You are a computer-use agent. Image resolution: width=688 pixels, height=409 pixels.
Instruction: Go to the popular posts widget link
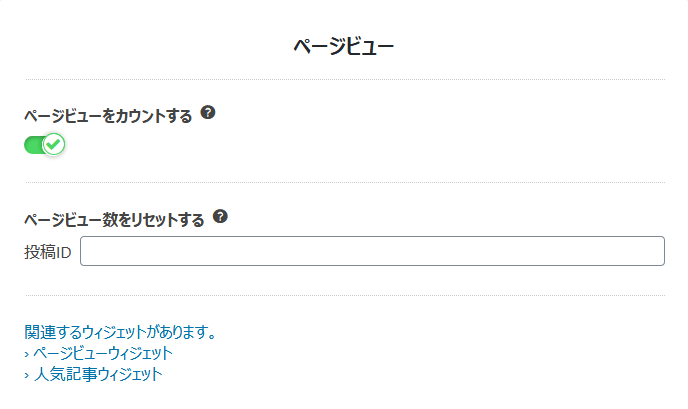[x=98, y=374]
